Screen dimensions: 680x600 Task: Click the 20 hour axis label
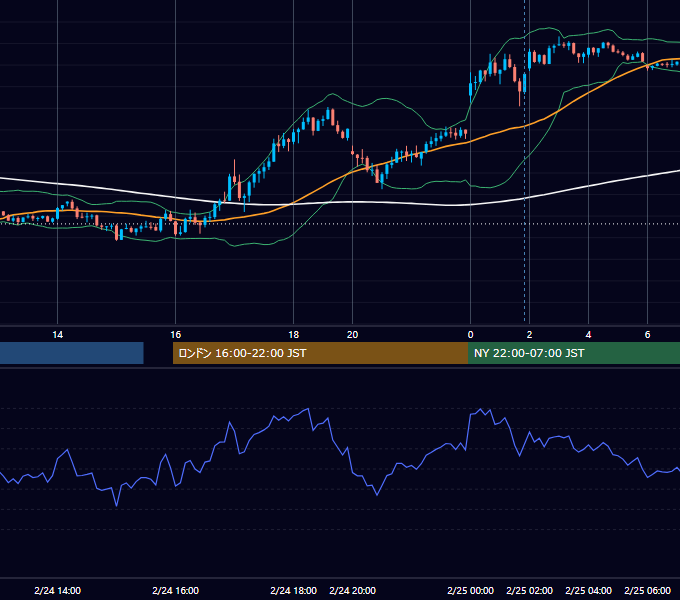353,335
